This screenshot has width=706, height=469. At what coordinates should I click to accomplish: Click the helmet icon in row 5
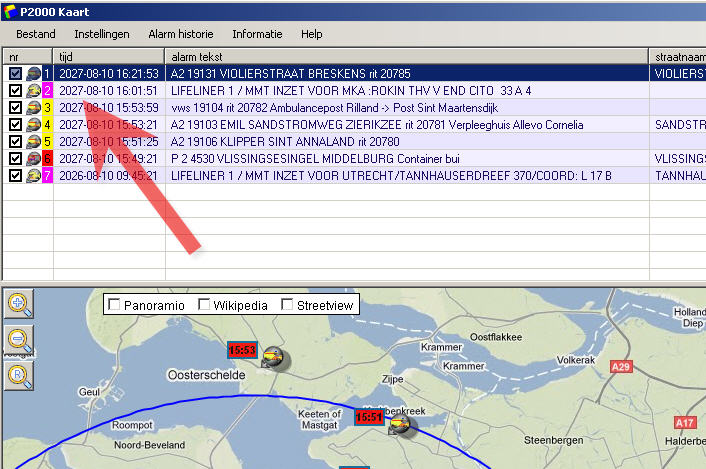[x=33, y=142]
